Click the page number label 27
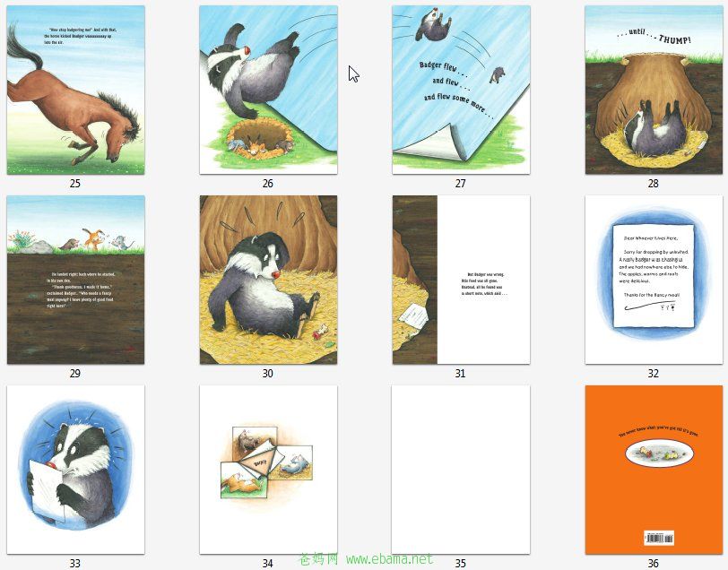 point(460,184)
